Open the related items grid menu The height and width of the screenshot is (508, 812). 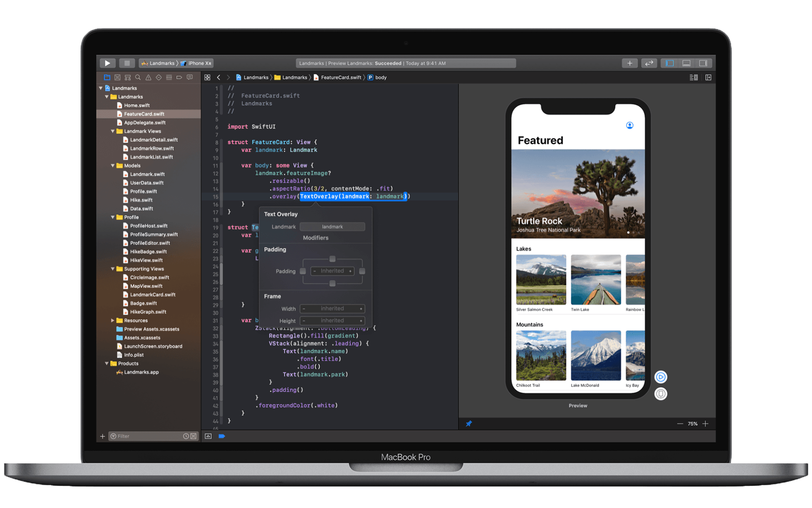207,77
